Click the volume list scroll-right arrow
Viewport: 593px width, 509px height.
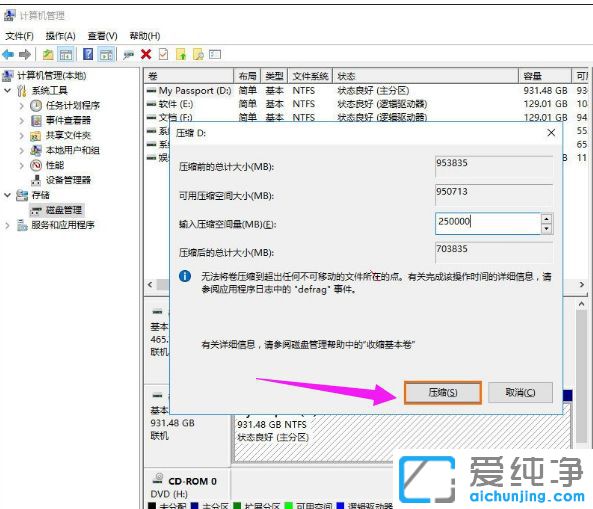pyautogui.click(x=582, y=284)
